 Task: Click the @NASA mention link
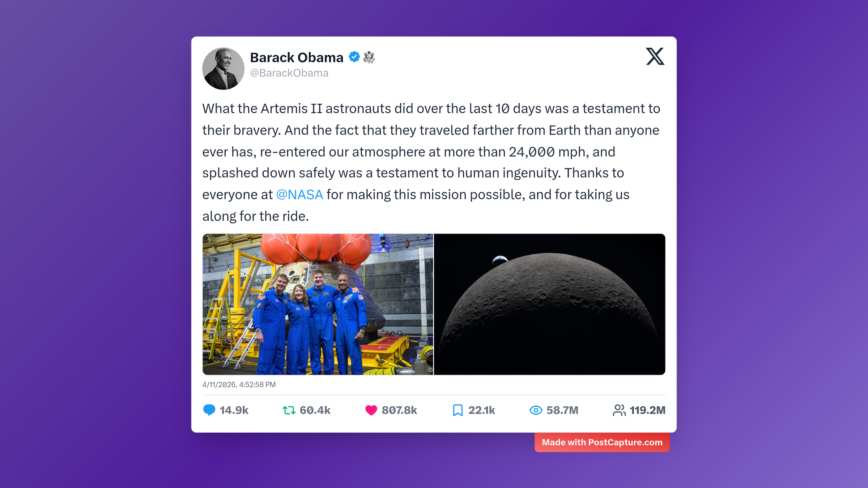299,195
